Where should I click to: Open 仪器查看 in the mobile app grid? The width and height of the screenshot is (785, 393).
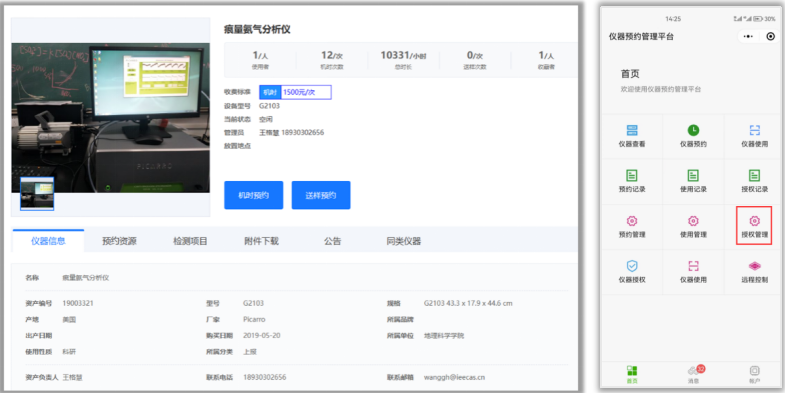click(632, 136)
